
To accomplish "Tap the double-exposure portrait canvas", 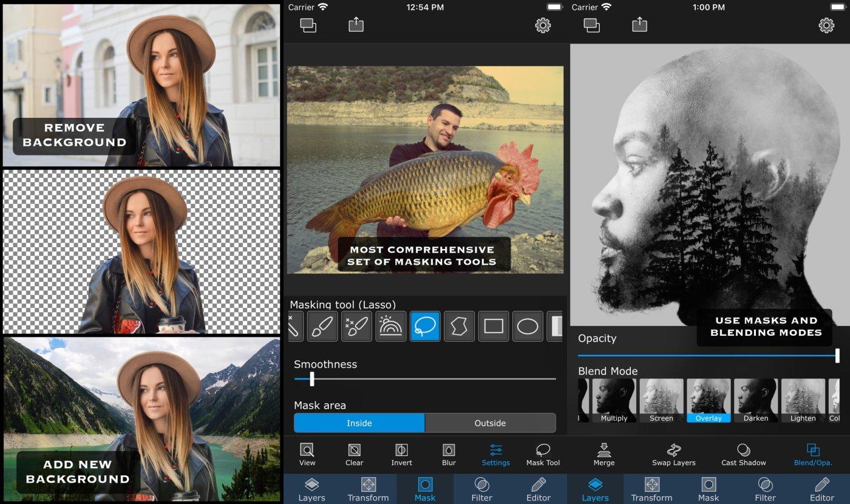I will tap(710, 185).
